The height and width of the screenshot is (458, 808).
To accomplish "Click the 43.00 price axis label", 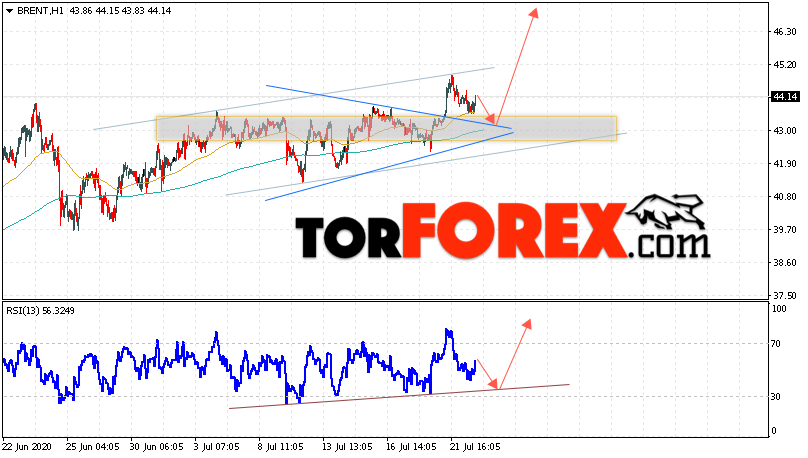I will [784, 130].
